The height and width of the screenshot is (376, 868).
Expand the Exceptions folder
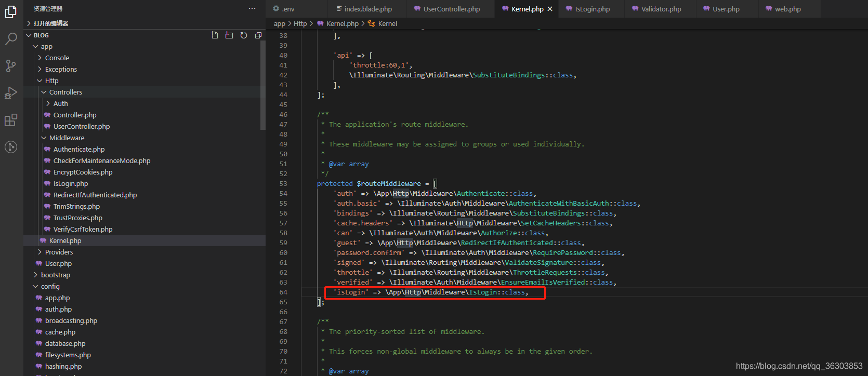[144, 69]
